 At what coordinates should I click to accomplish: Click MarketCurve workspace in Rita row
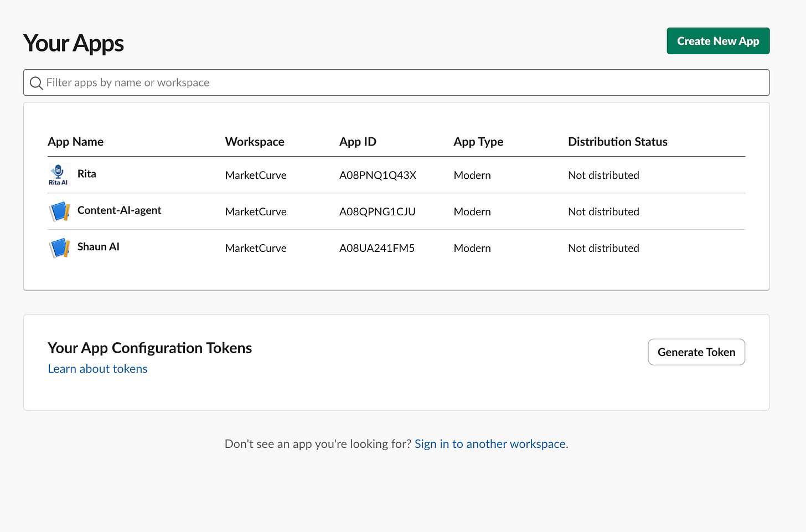256,175
